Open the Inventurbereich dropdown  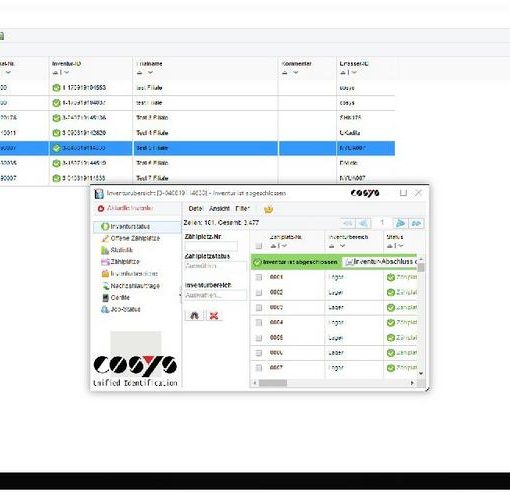(x=215, y=295)
